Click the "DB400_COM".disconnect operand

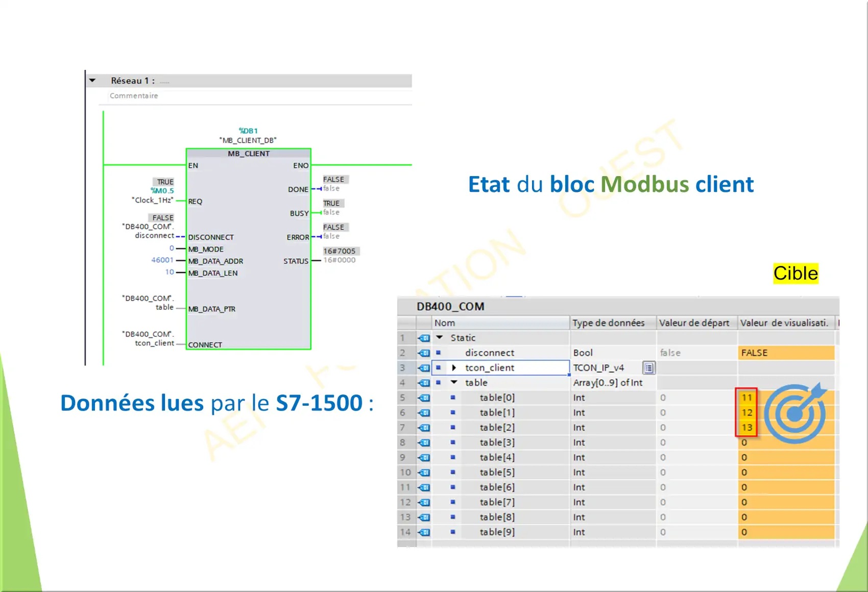[x=148, y=231]
